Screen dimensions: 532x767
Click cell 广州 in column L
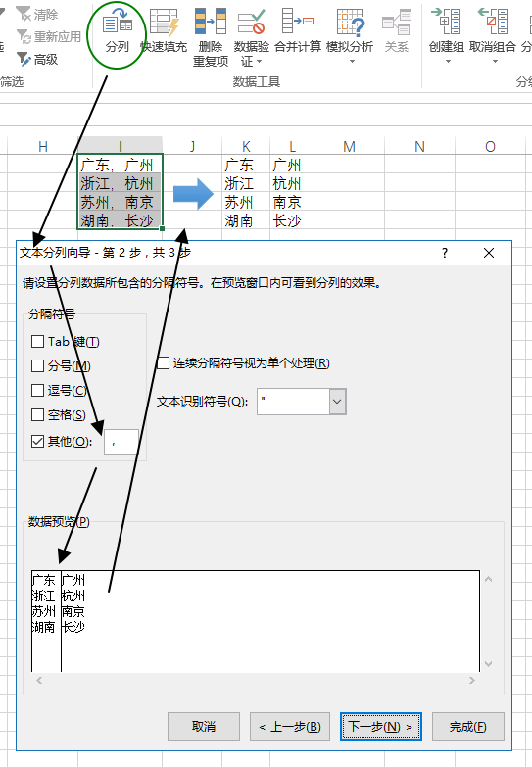click(292, 165)
